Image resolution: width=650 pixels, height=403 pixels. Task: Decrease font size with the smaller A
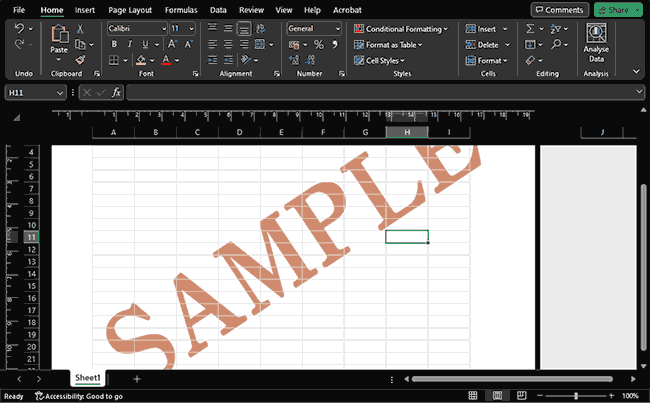tap(189, 44)
